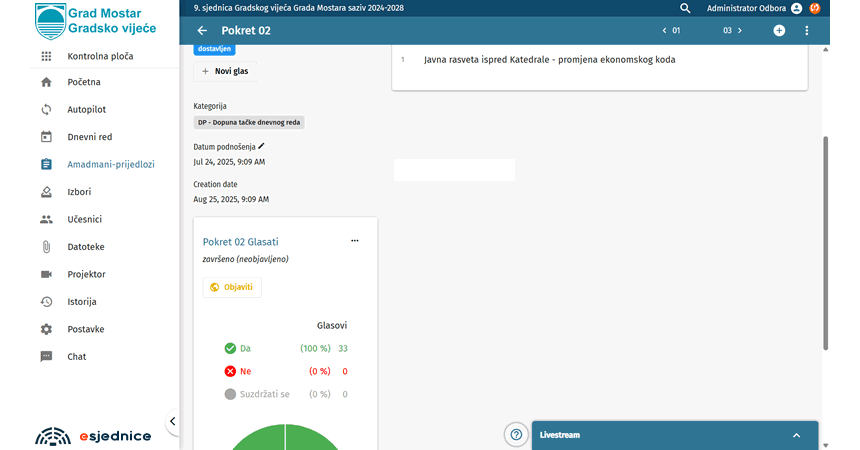Open the three-dot menu in blue toolbar
Screen dimensions: 860x450
tap(807, 31)
